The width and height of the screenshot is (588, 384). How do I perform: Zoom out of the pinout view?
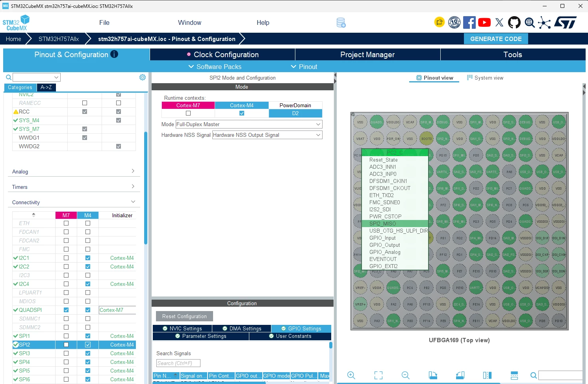(x=406, y=375)
